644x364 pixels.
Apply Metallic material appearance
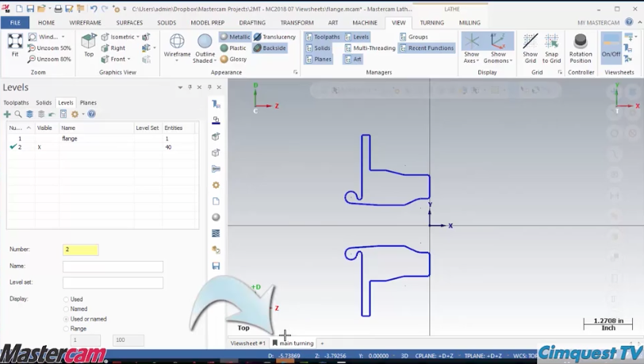[x=235, y=37]
